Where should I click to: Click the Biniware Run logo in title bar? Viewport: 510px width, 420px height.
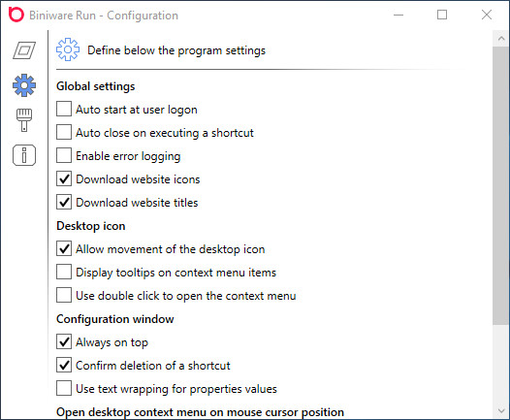[x=16, y=15]
